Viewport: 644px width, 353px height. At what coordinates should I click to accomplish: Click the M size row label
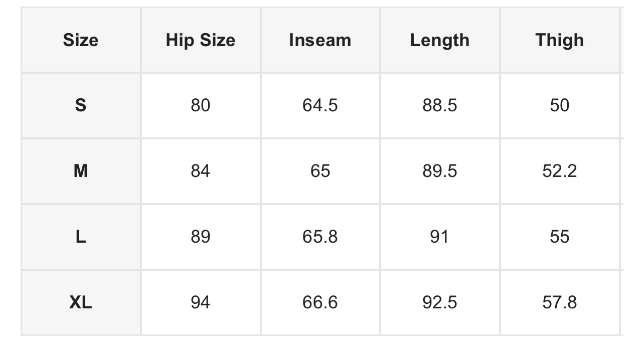81,171
